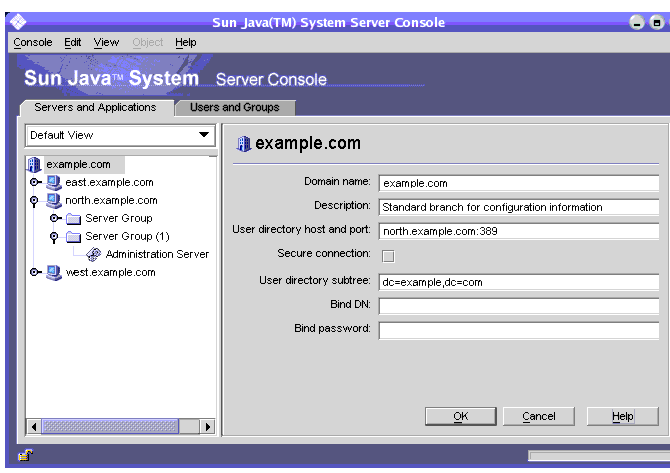Click the OK button
670x473 pixels.
coord(461,417)
